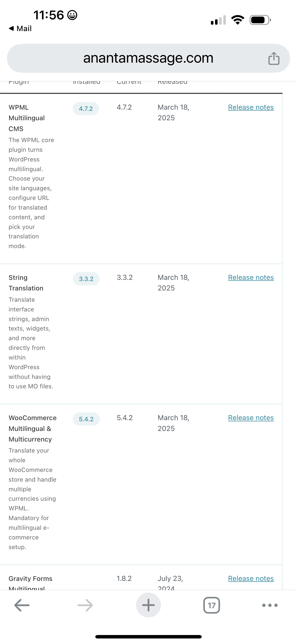This screenshot has width=297, height=644.
Task: Open Release notes for WooCommerce Multilingual
Action: click(251, 418)
